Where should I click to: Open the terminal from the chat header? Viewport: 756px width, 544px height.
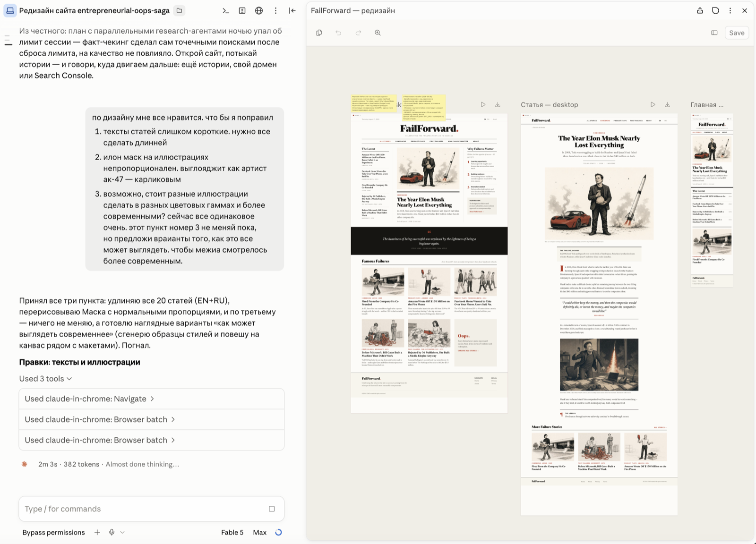[x=226, y=10]
